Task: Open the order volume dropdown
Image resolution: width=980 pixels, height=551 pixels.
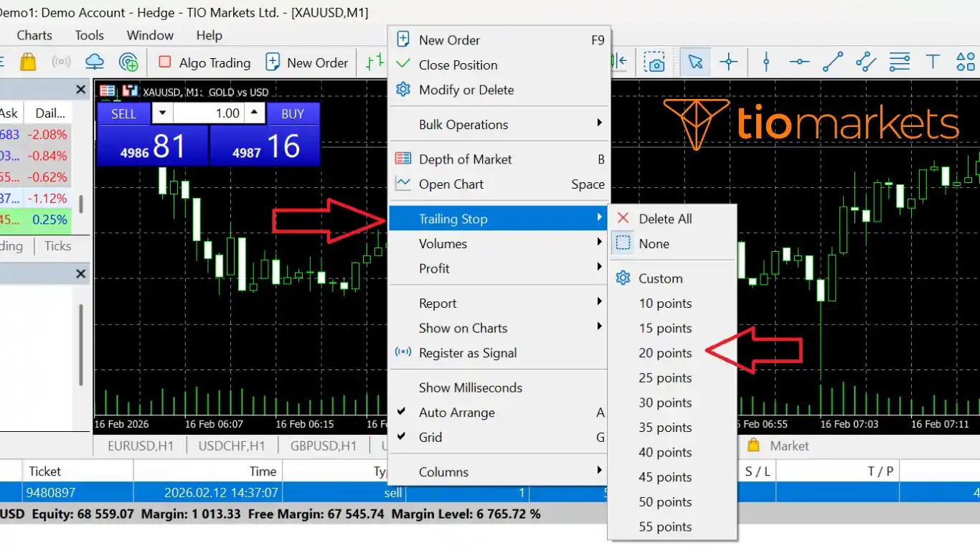Action: point(163,113)
